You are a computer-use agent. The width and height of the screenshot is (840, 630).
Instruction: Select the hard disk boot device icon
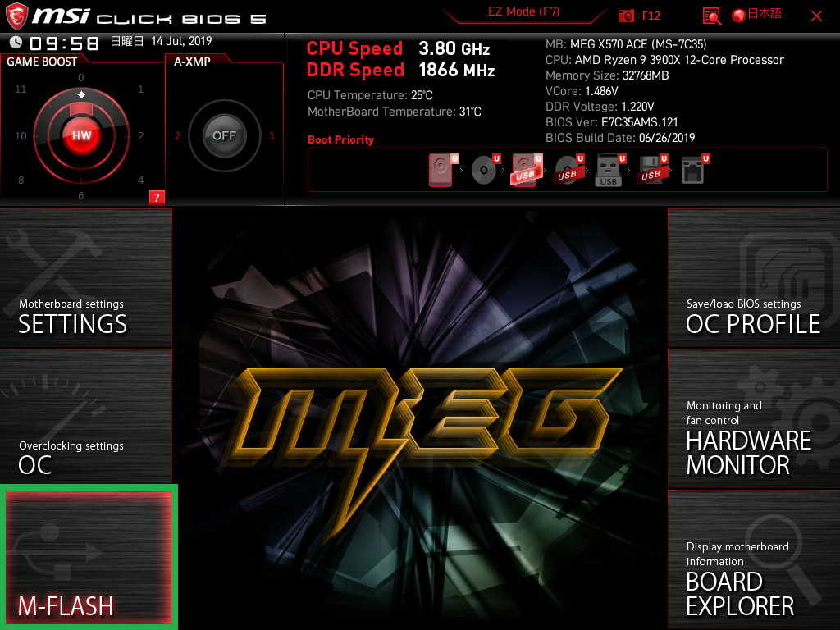pyautogui.click(x=443, y=170)
